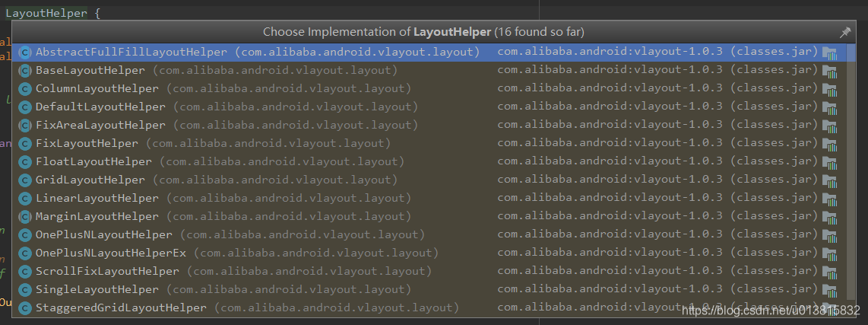Click library icon on ScrollFixLayoutHelper row
The height and width of the screenshot is (325, 868).
[829, 273]
